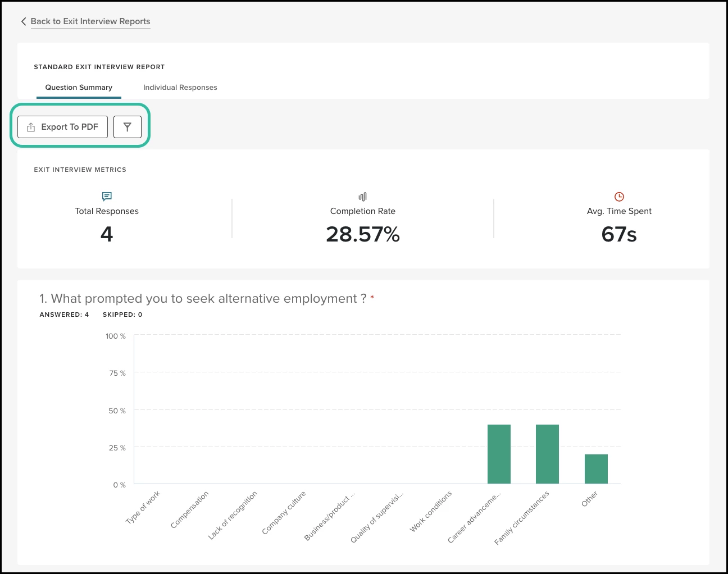Click the Total Responses label
This screenshot has width=728, height=574.
click(107, 211)
